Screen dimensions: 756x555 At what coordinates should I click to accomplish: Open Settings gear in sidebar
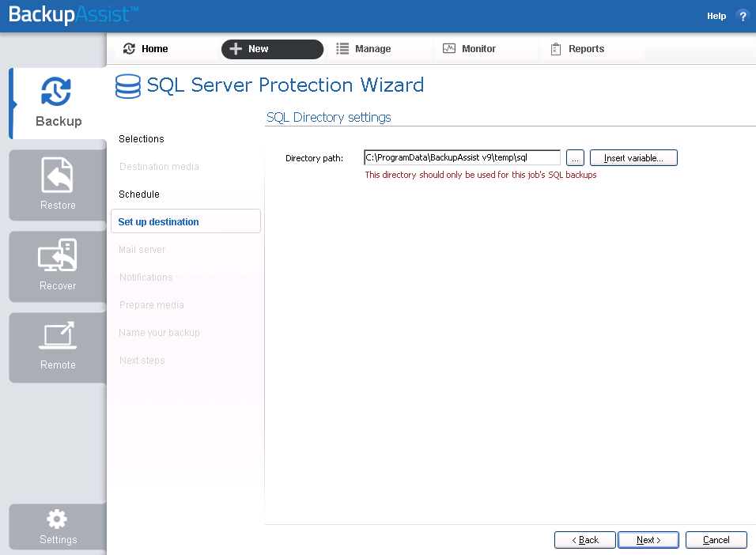[x=58, y=527]
